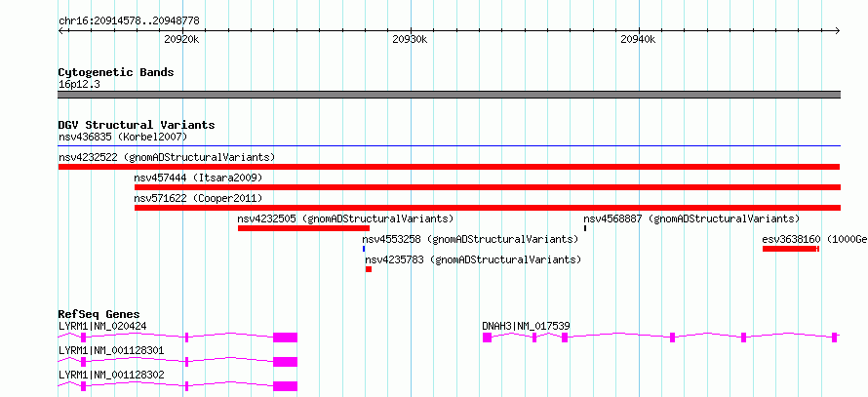
Task: Select the nsv4232505 gnomAD variant bar
Action: coord(303,228)
